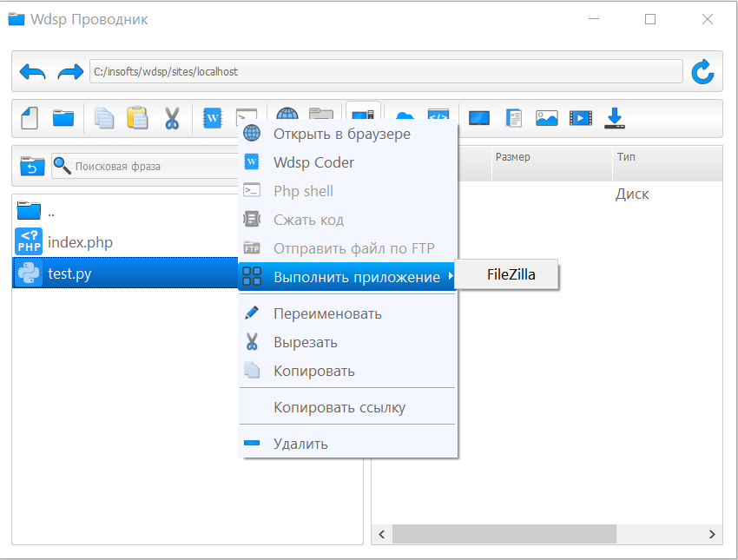Click the download arrow toolbar icon
This screenshot has height=560, width=738.
[615, 118]
